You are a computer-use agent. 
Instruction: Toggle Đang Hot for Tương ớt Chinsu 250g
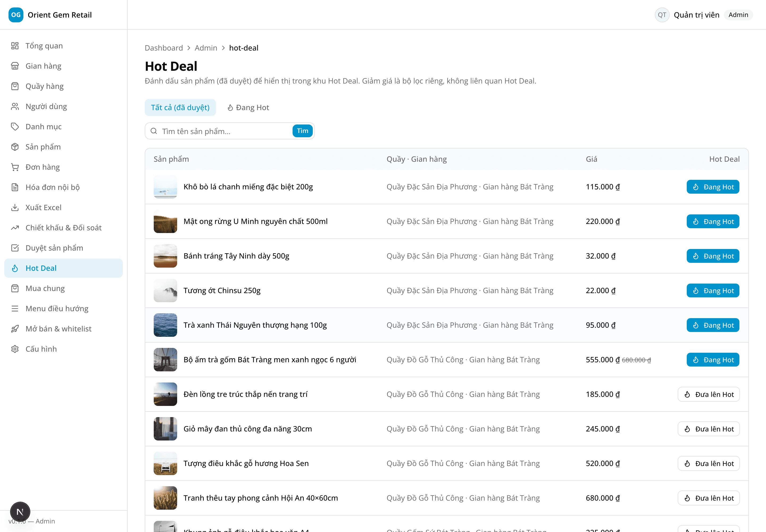pyautogui.click(x=713, y=290)
